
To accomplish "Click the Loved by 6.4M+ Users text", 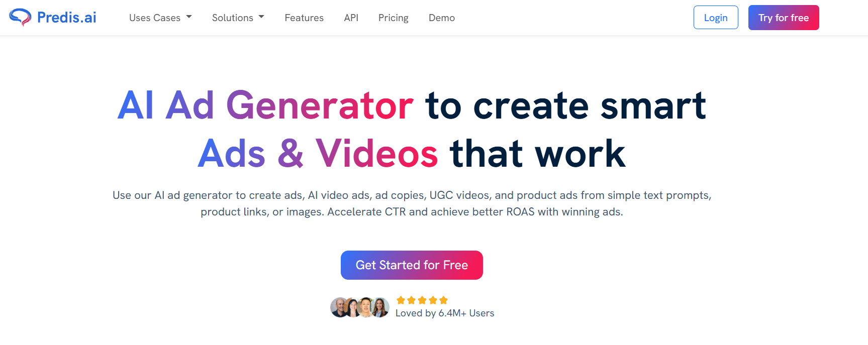I will [445, 313].
